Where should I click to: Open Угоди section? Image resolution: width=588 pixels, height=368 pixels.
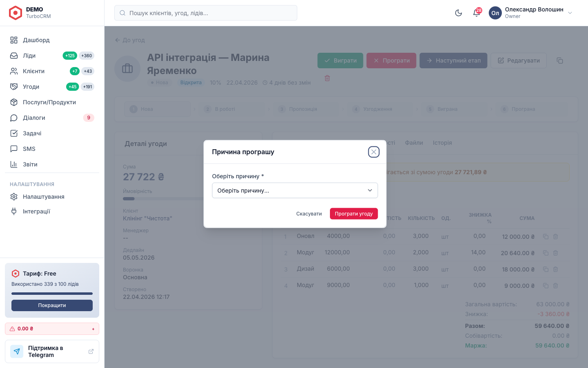click(x=52, y=87)
